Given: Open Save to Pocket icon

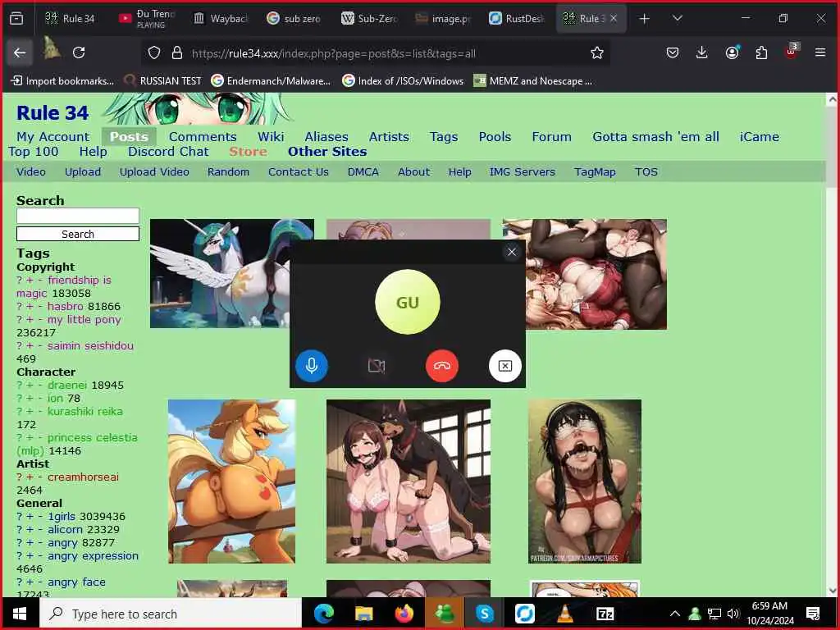Looking at the screenshot, I should (x=673, y=52).
